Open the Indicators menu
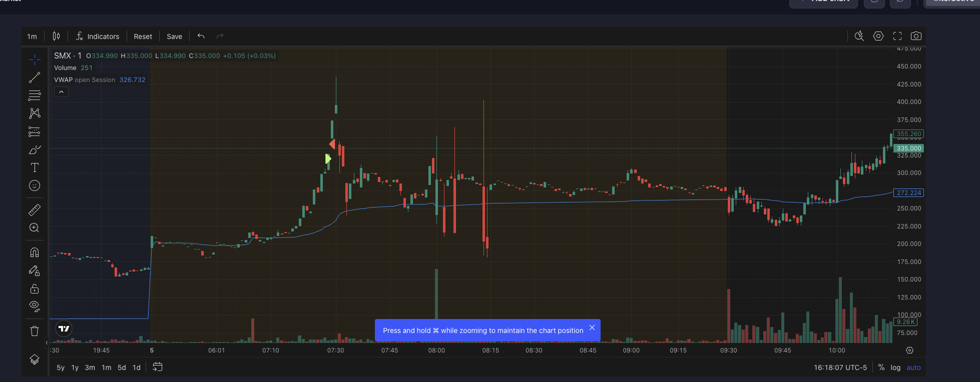 (98, 36)
